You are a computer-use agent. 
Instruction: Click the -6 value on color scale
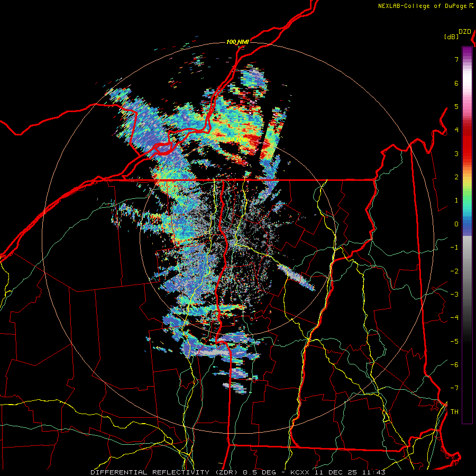point(454,365)
